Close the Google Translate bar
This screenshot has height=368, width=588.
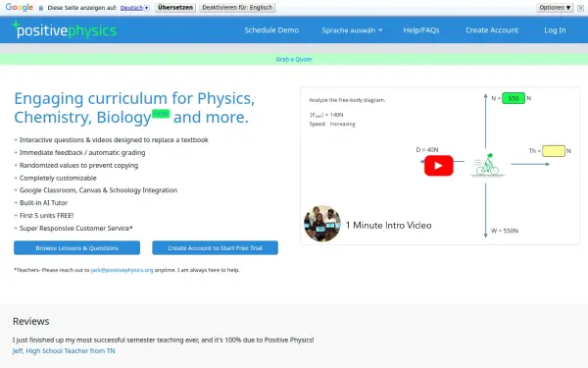(580, 8)
